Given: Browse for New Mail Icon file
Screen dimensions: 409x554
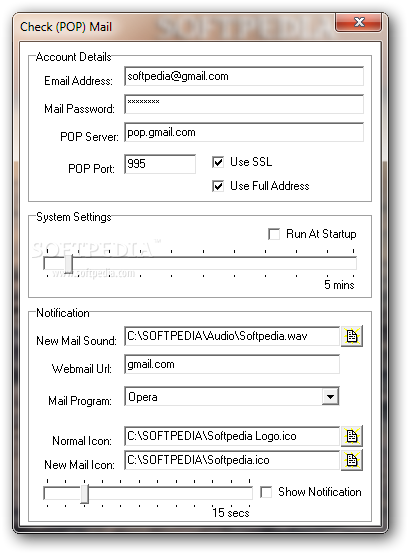Looking at the screenshot, I should pos(352,460).
